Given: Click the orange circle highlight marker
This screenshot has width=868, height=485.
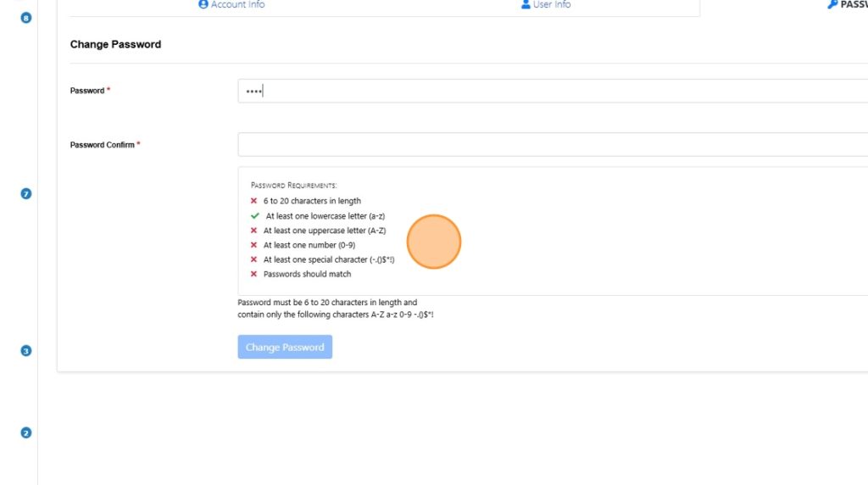Looking at the screenshot, I should coord(434,242).
